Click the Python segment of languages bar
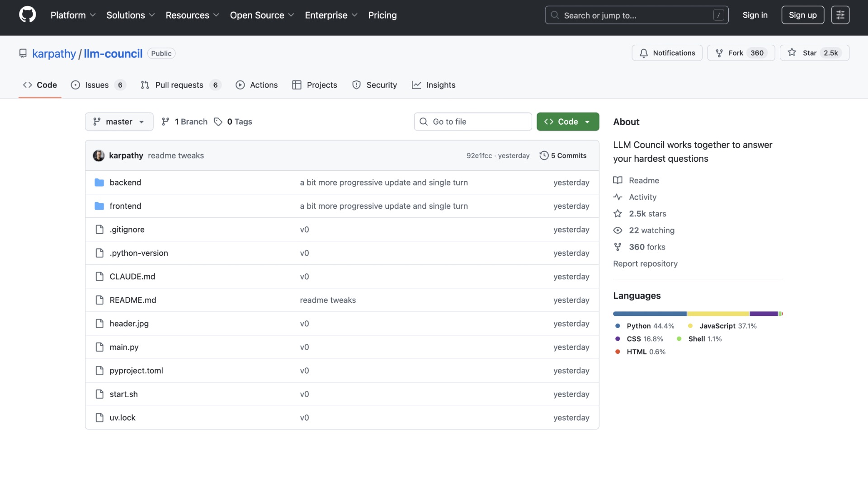Image resolution: width=868 pixels, height=488 pixels. coord(649,314)
